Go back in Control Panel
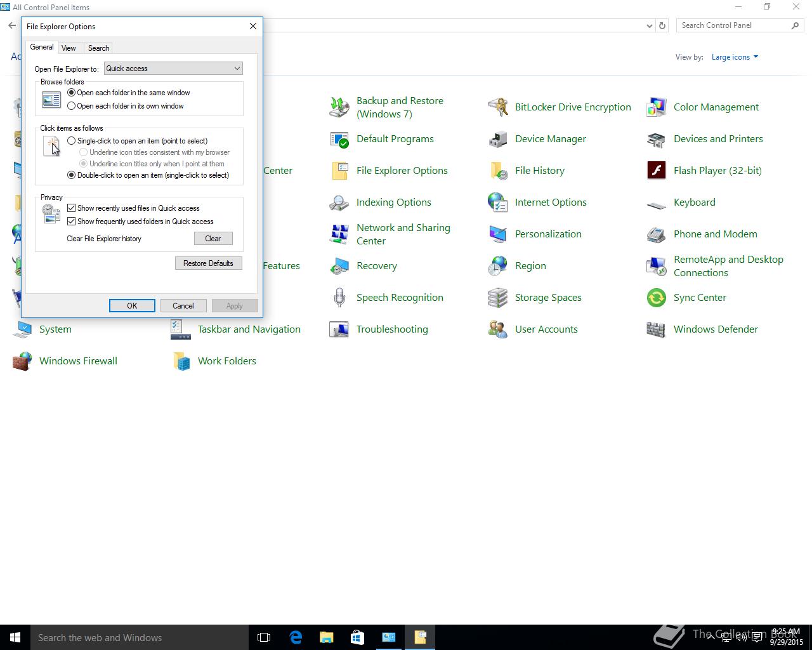This screenshot has height=650, width=812. click(12, 26)
